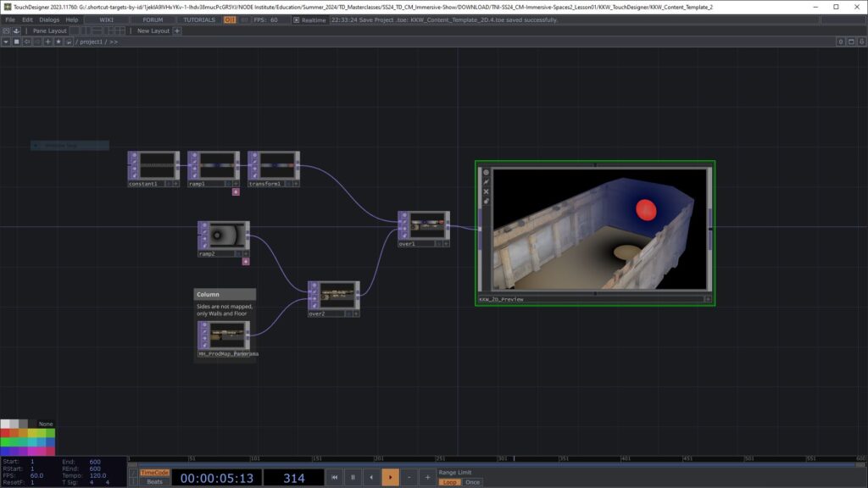This screenshot has height=488, width=868.
Task: Click the bypass X icon on KKW_2D_Preview
Action: [486, 191]
